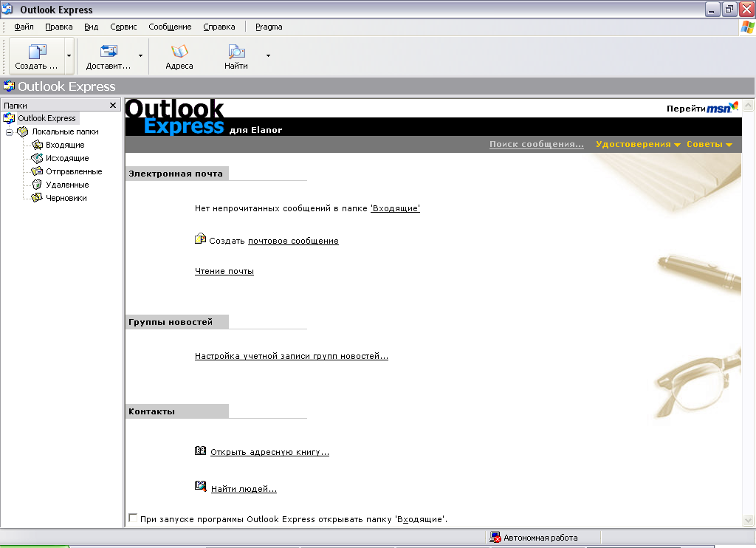The width and height of the screenshot is (756, 548).
Task: Click the Автономная работа status bar text
Action: pos(540,538)
